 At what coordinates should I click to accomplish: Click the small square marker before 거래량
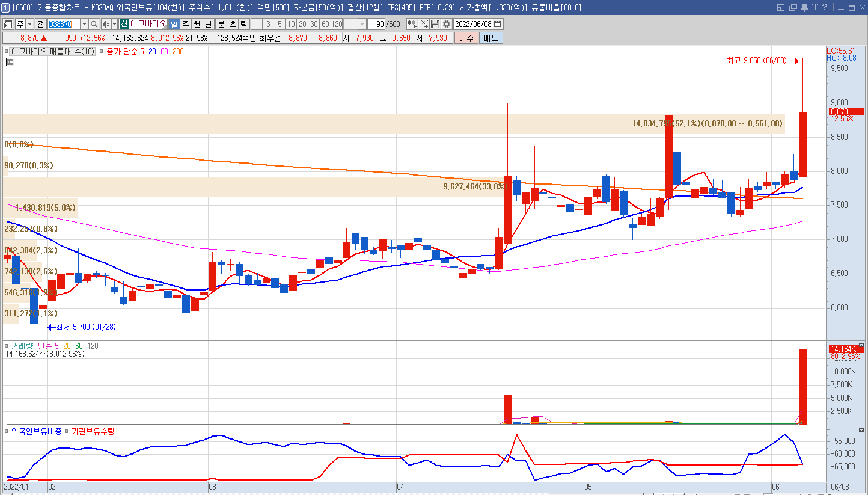pyautogui.click(x=7, y=346)
